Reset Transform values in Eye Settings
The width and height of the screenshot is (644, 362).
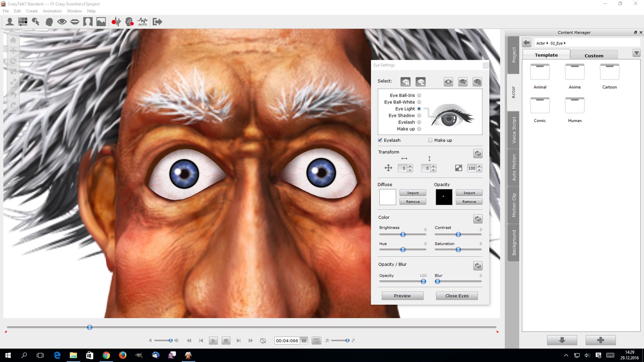(x=478, y=153)
